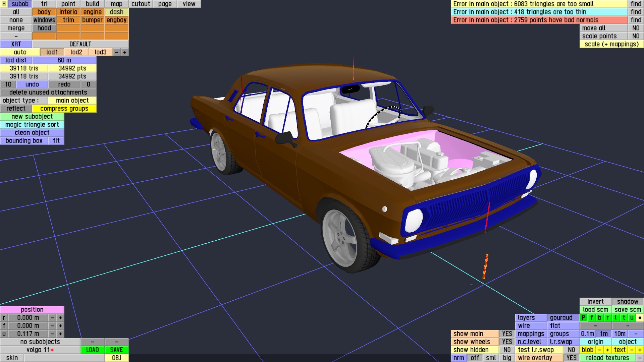Click magic triangle sort
This screenshot has height=362, width=644.
click(x=32, y=124)
